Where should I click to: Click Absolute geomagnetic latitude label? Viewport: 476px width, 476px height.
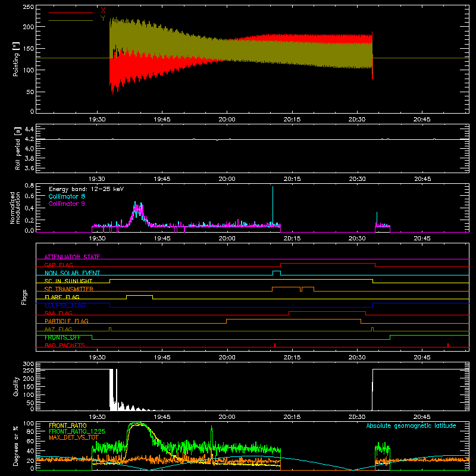411,425
